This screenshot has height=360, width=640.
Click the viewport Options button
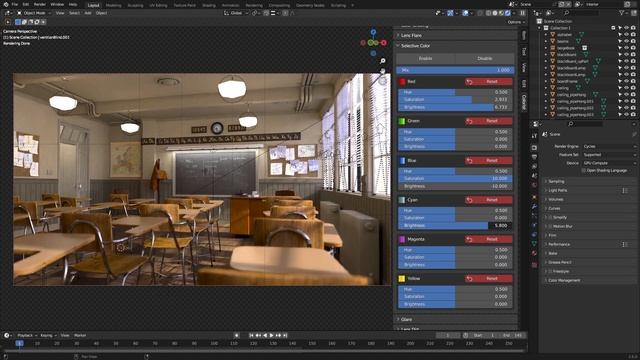coord(516,22)
